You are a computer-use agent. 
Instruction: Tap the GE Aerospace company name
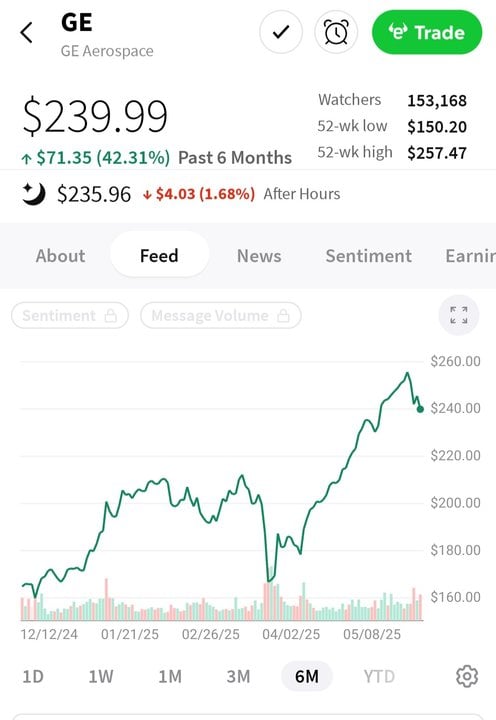coord(107,51)
